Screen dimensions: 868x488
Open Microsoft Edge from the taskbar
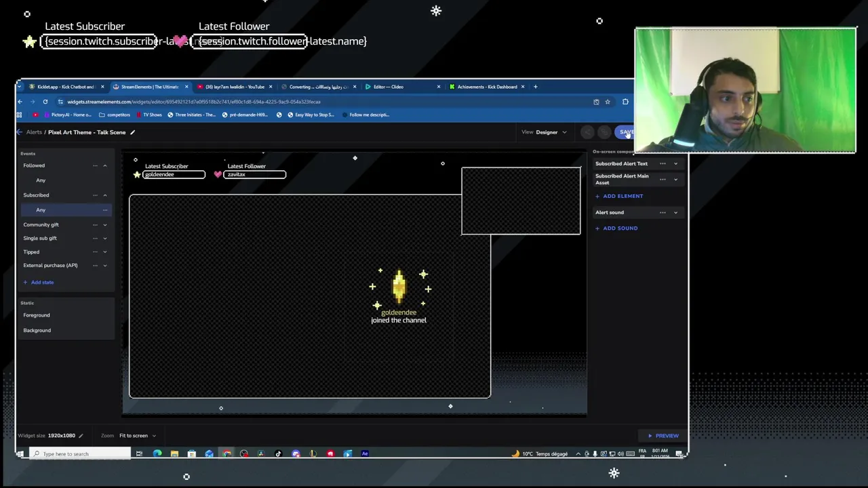pos(157,453)
